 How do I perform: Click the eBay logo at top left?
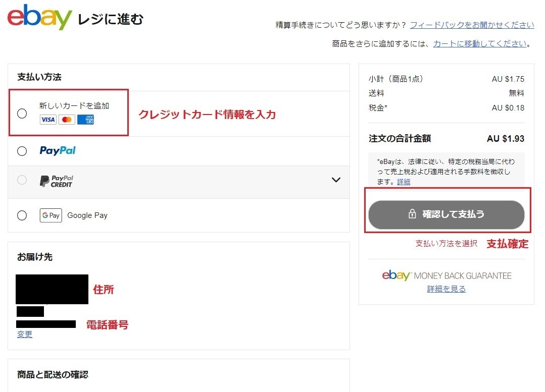coord(39,17)
